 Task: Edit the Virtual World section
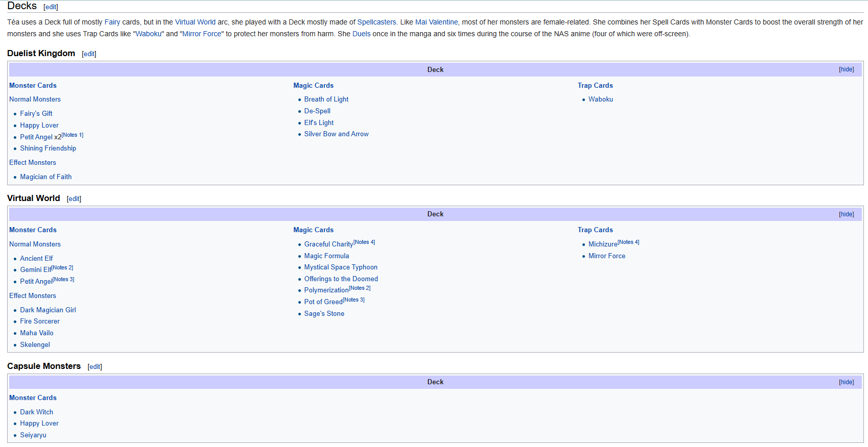click(74, 199)
